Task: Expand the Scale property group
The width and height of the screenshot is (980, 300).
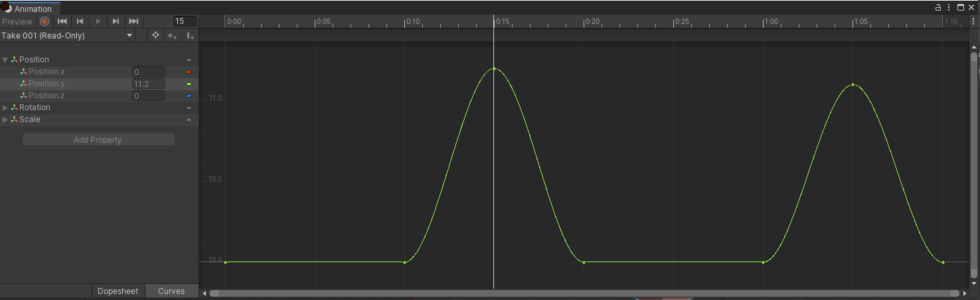Action: point(5,119)
